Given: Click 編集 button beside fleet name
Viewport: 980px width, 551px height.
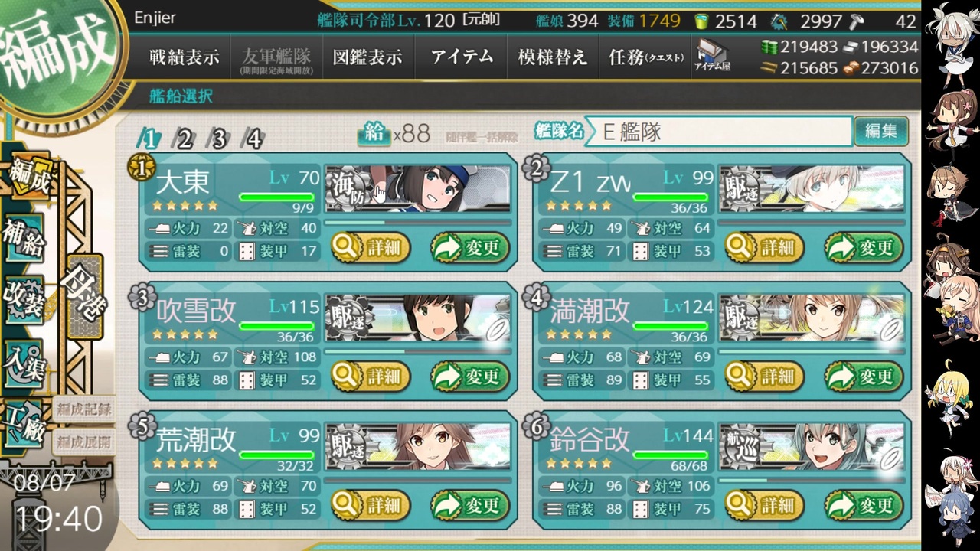Looking at the screenshot, I should (x=881, y=131).
